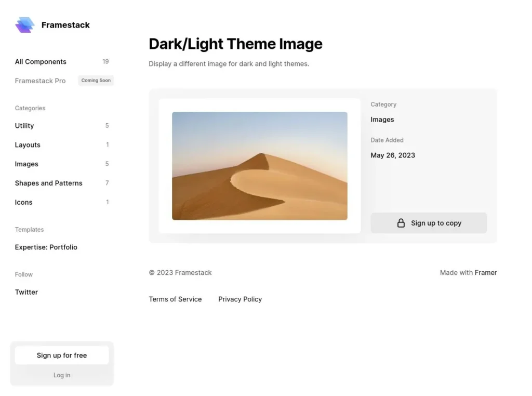Click the Log in link
Screen dimensions: 532x396
[62, 375]
